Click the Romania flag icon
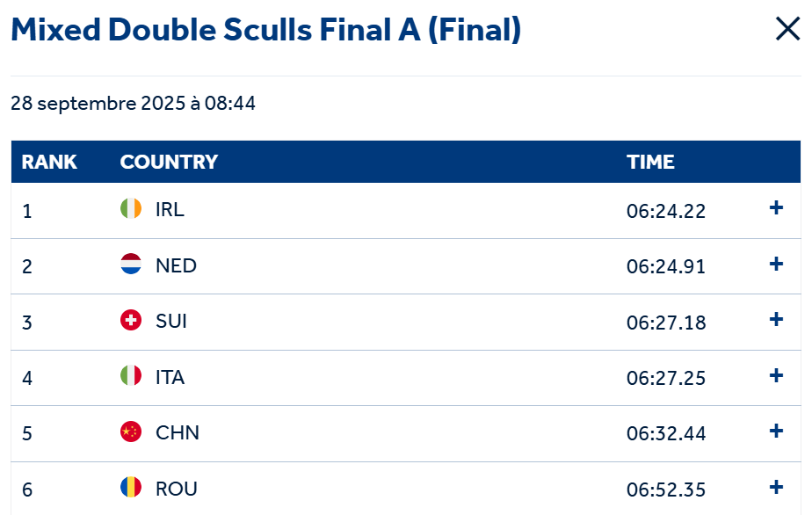This screenshot has width=812, height=515. click(130, 488)
